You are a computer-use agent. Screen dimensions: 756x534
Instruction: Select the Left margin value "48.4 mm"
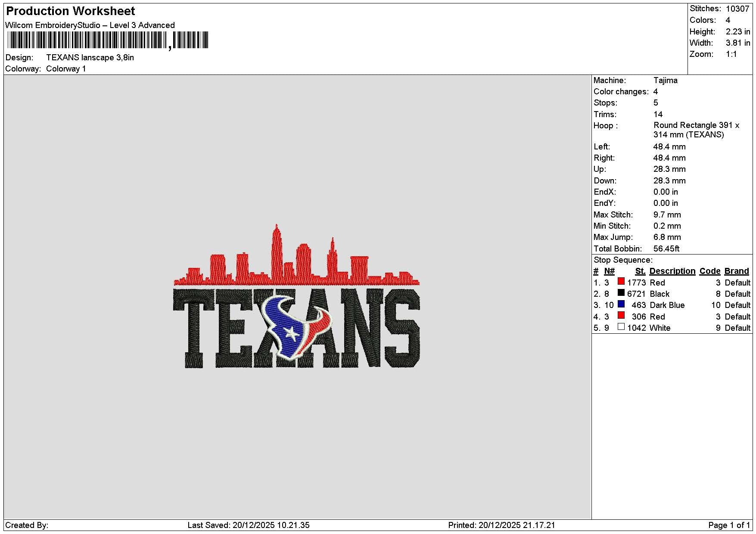point(669,146)
